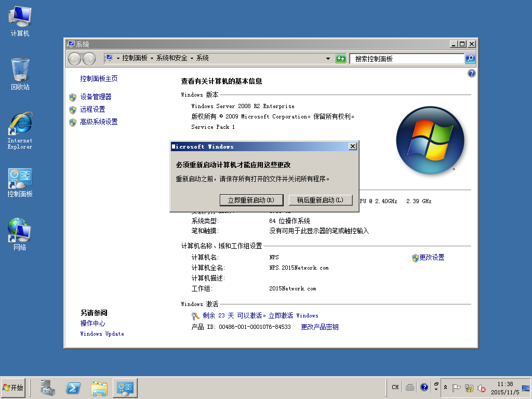
Task: Click the Windows Server 2008 R2 Enterprise text
Action: point(243,106)
